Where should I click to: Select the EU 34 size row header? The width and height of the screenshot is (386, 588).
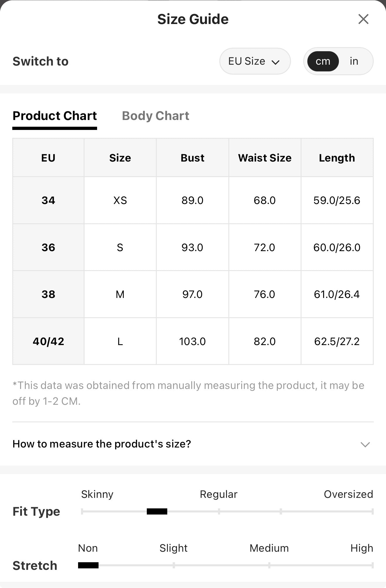pyautogui.click(x=48, y=200)
